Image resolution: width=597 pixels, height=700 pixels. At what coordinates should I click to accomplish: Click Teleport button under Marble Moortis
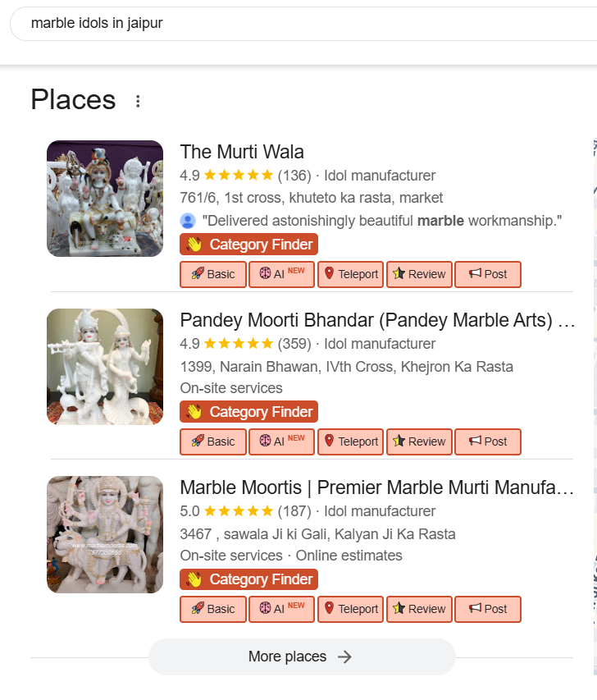pyautogui.click(x=350, y=609)
